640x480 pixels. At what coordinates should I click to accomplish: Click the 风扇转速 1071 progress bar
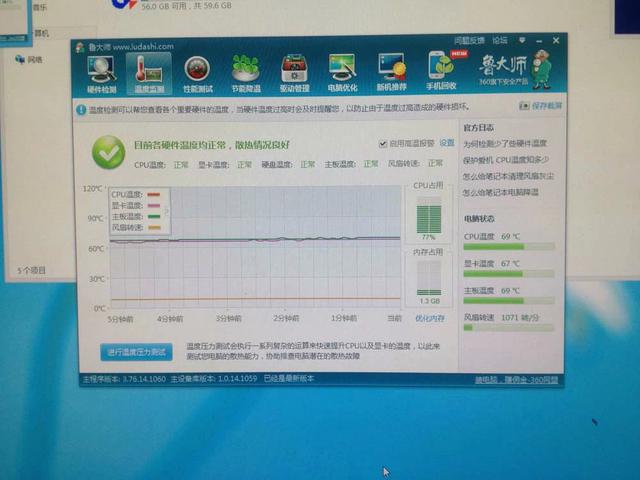click(509, 327)
